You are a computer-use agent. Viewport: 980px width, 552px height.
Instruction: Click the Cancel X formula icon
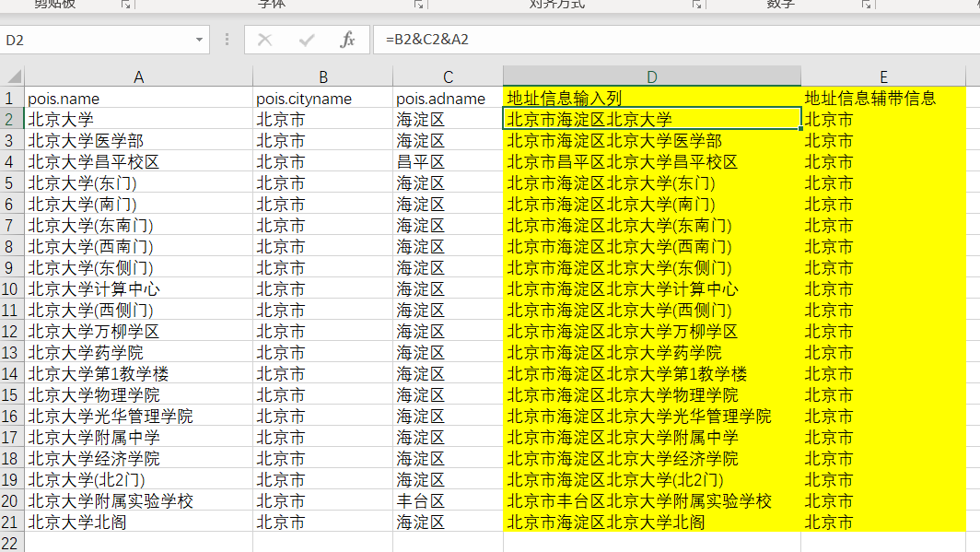[265, 40]
